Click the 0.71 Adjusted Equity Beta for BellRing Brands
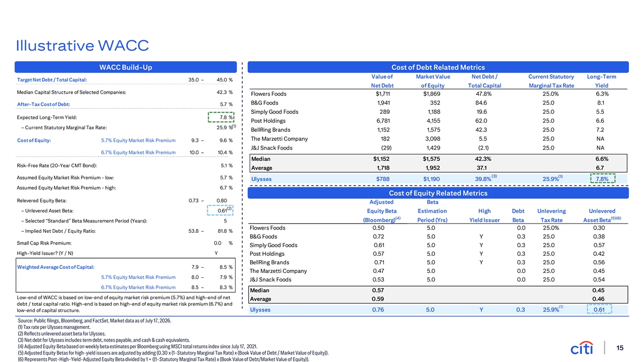 [379, 262]
